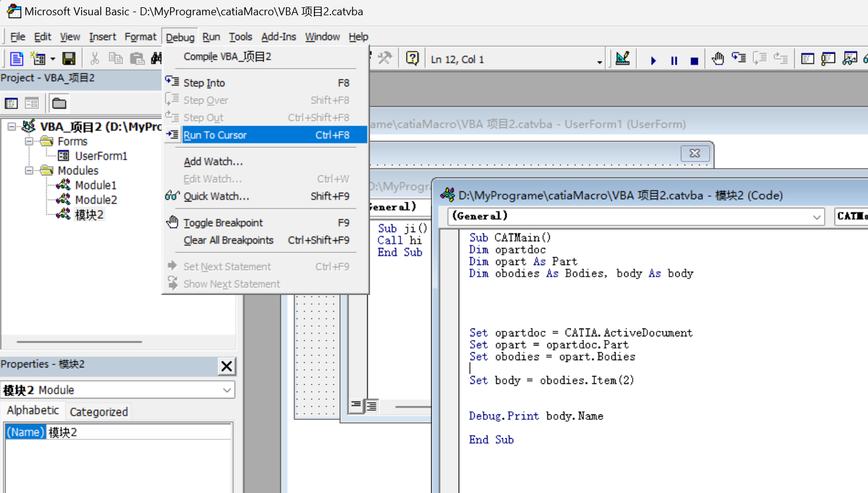Screen dimensions: 868x493
Task: Click View Object icon in Project panel
Action: tap(32, 103)
